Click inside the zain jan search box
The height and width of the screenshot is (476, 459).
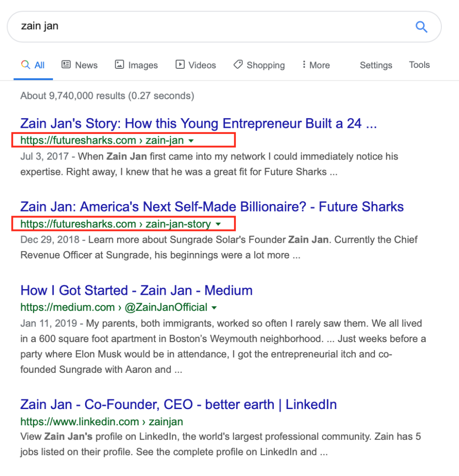click(213, 26)
